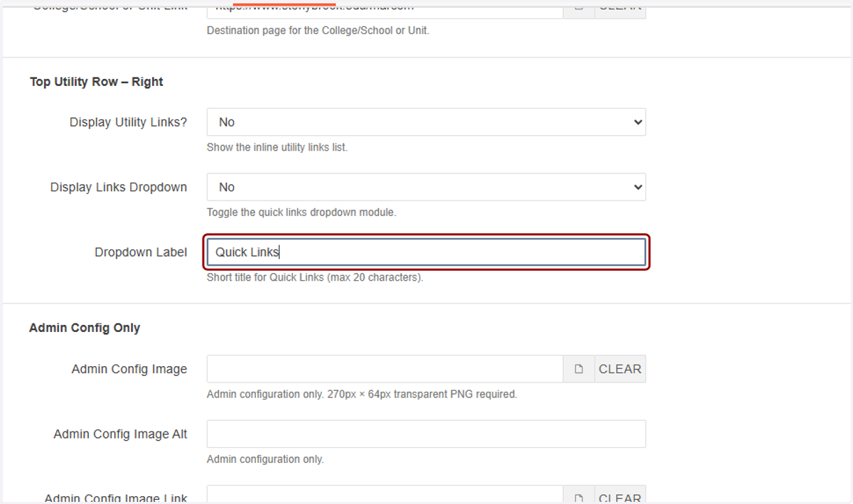Viewport: 853px width, 504px height.
Task: Click help text about max 20 characters
Action: (x=315, y=277)
